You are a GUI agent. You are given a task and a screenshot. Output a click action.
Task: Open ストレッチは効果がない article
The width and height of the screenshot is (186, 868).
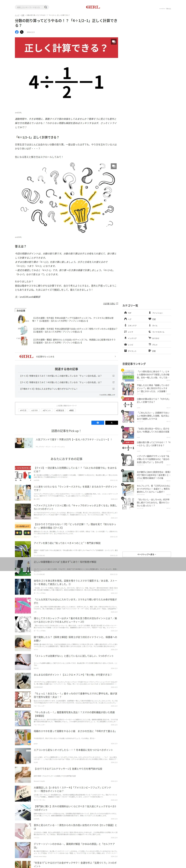pyautogui.click(x=66, y=662)
